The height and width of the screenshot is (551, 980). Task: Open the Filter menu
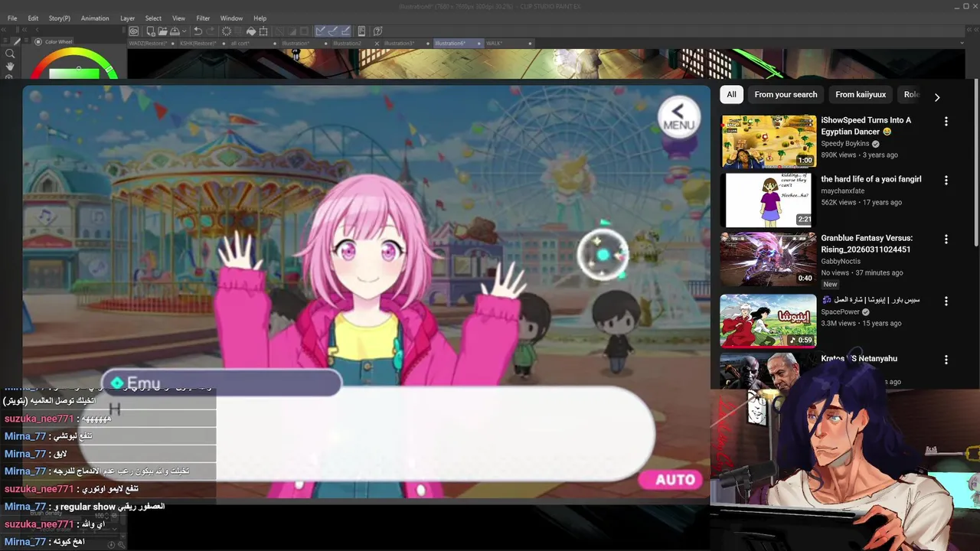click(203, 18)
